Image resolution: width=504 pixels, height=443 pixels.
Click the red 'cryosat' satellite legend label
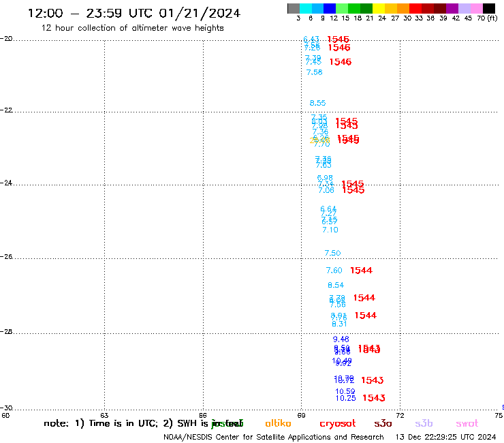pos(338,424)
